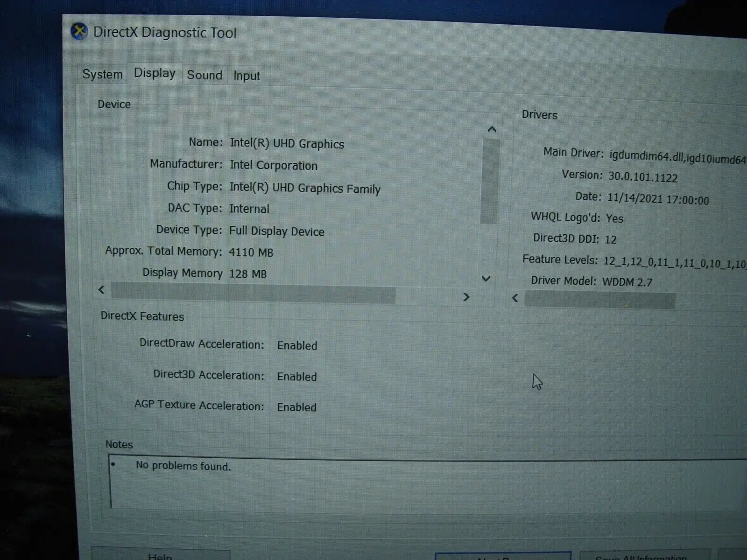Click the DirectX Diagnostic Tool title icon
Screen dimensions: 747x560
79,31
